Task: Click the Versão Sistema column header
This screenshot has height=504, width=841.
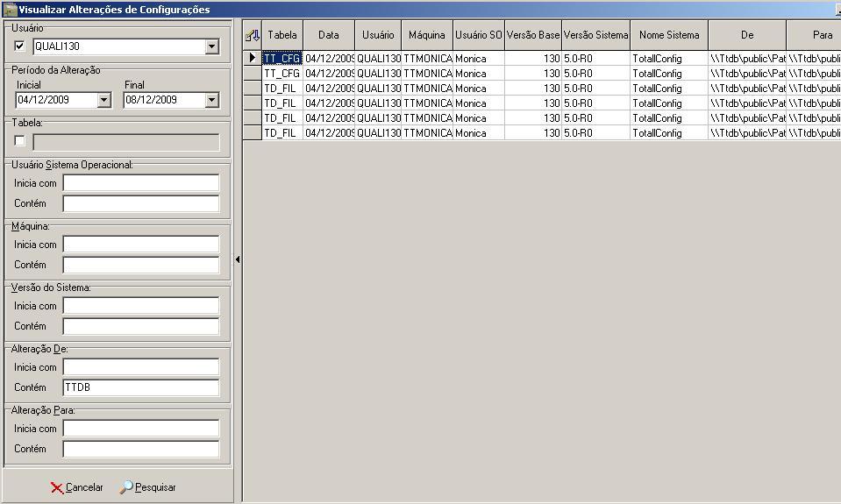Action: point(595,35)
